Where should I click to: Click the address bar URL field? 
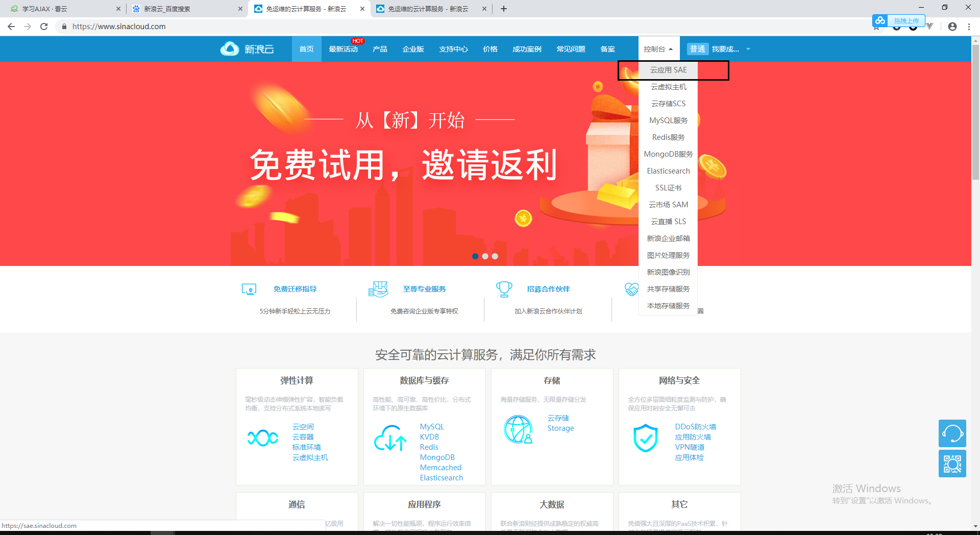click(459, 27)
